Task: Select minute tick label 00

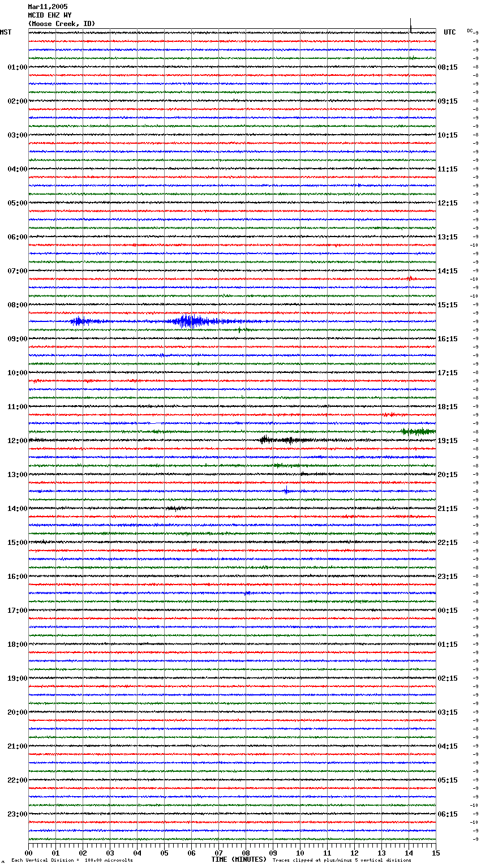Action: pyautogui.click(x=28, y=853)
